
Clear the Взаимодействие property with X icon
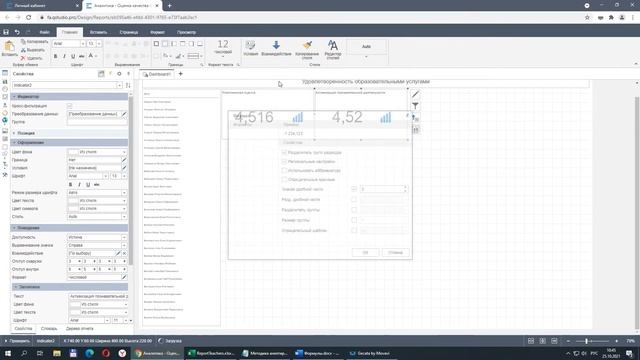point(124,253)
